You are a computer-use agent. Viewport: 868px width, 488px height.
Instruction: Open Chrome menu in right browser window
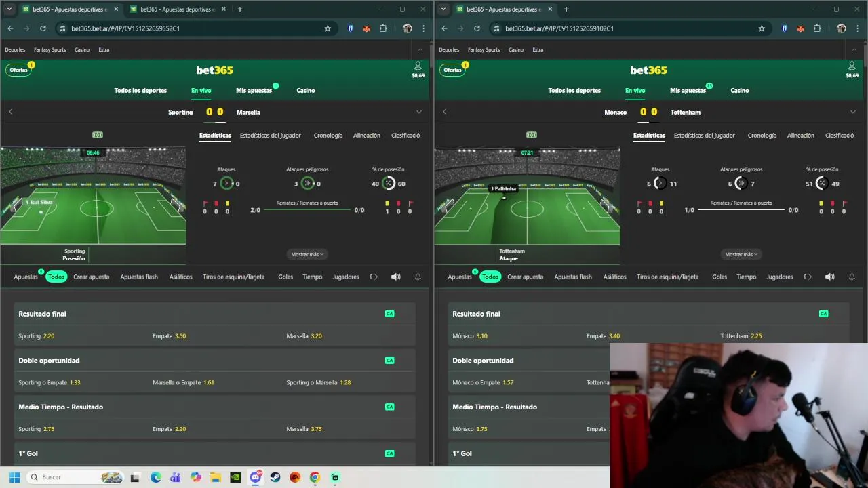(x=857, y=28)
